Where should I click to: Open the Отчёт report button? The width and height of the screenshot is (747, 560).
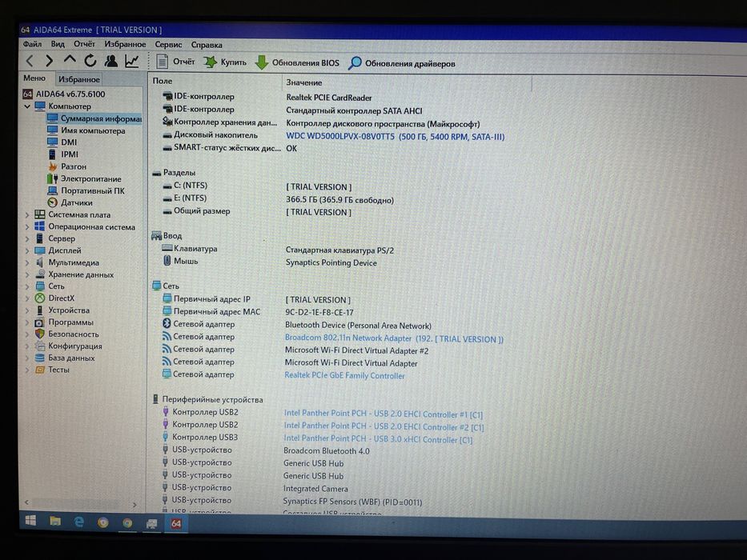(x=175, y=62)
